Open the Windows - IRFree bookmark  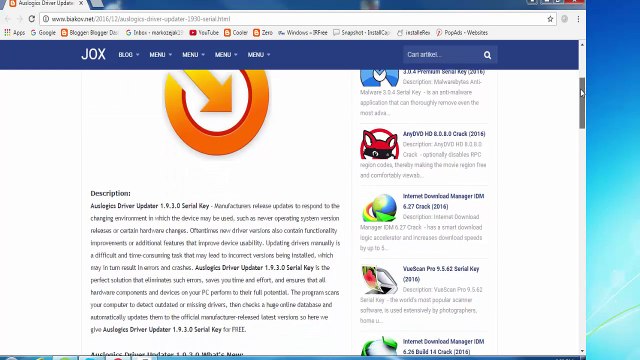(x=303, y=33)
